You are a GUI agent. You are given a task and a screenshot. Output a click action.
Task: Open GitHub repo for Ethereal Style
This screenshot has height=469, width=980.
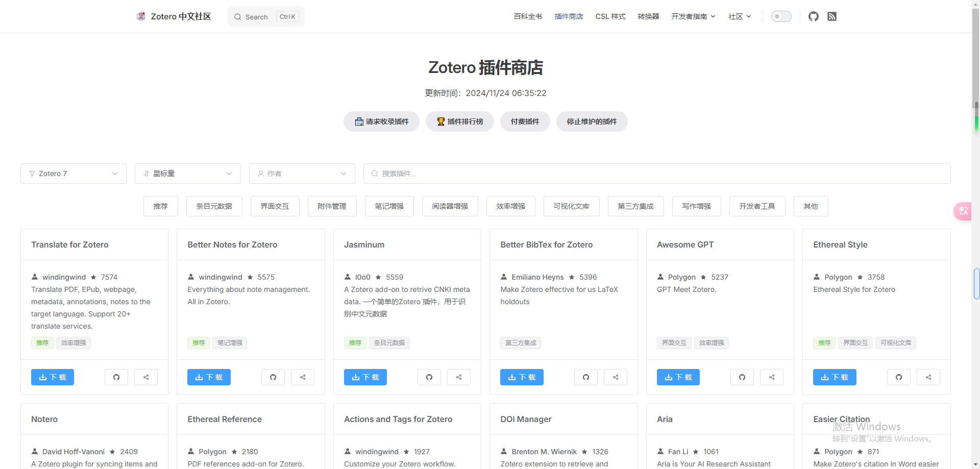point(899,377)
